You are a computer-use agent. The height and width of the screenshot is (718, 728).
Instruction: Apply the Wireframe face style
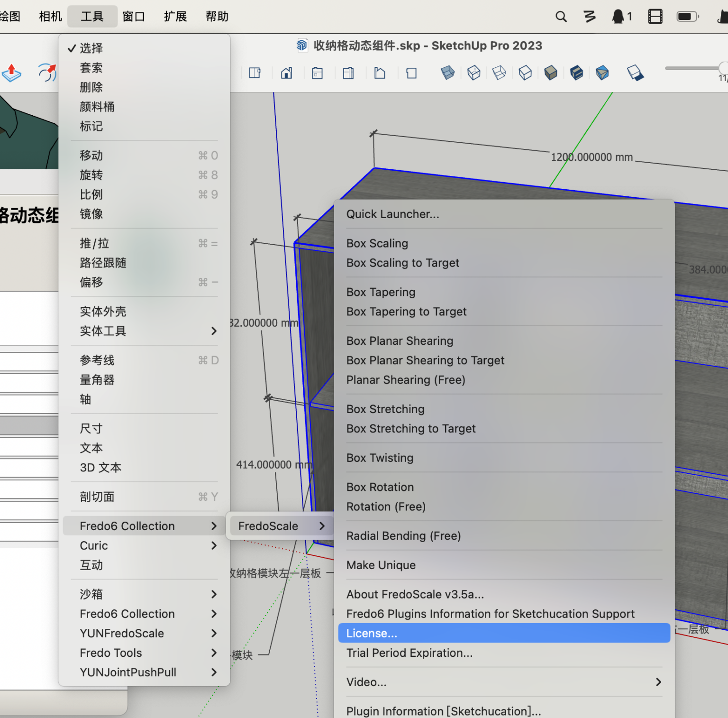click(499, 73)
